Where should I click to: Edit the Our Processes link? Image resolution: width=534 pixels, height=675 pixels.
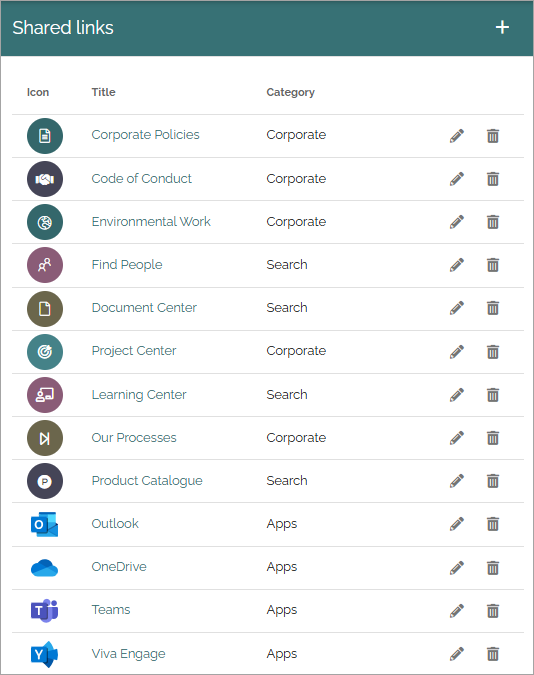pyautogui.click(x=457, y=438)
